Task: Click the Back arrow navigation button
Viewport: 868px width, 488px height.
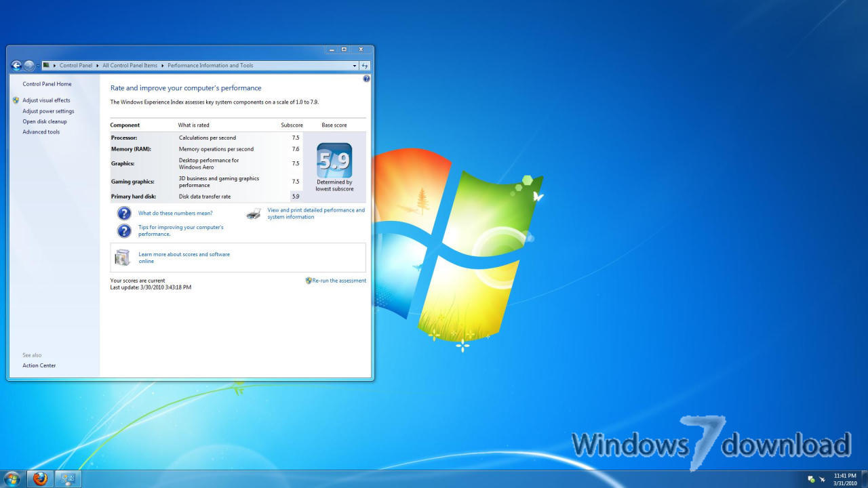Action: 16,66
